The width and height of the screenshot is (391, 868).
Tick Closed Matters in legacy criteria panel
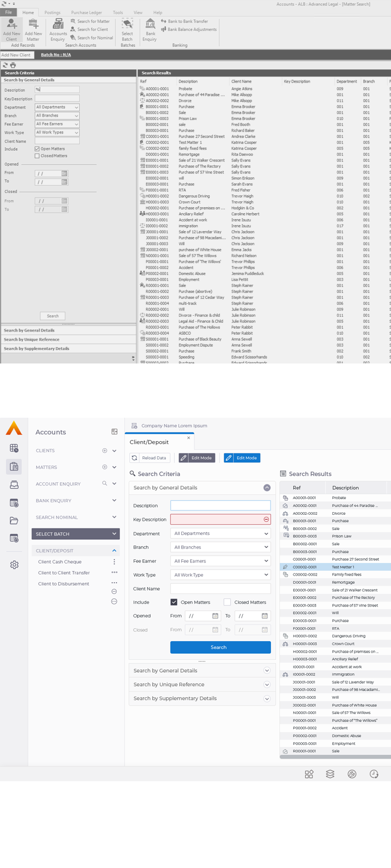point(37,156)
